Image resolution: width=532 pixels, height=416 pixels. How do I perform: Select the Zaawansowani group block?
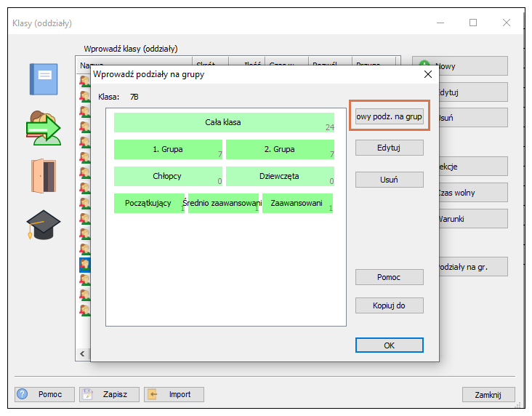click(297, 203)
